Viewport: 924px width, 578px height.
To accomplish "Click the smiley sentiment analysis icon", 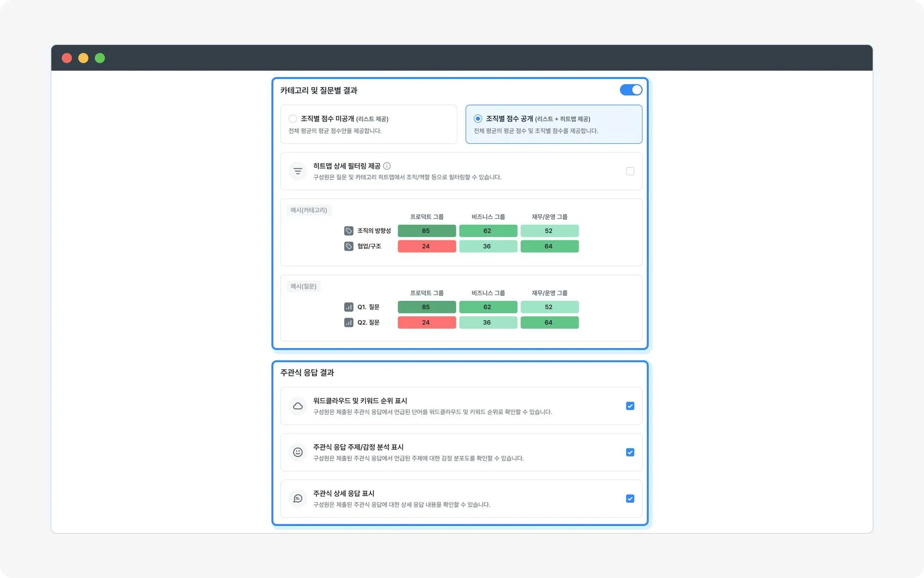I will pos(298,452).
